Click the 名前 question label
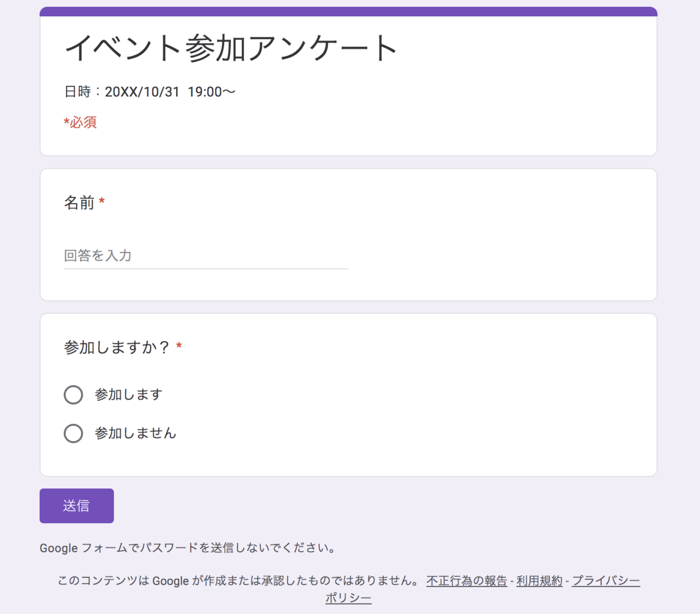This screenshot has height=614, width=700. [79, 202]
